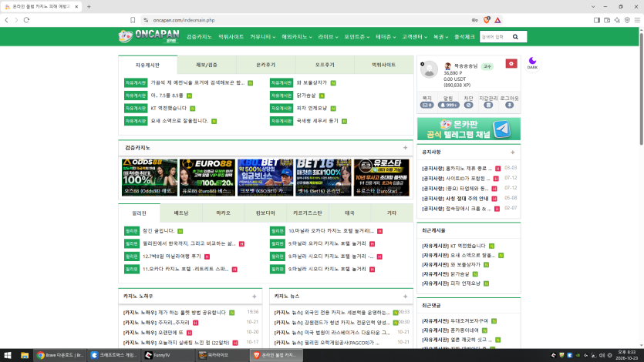
Task: Open the 복권 dropdown menu
Action: coord(440,37)
